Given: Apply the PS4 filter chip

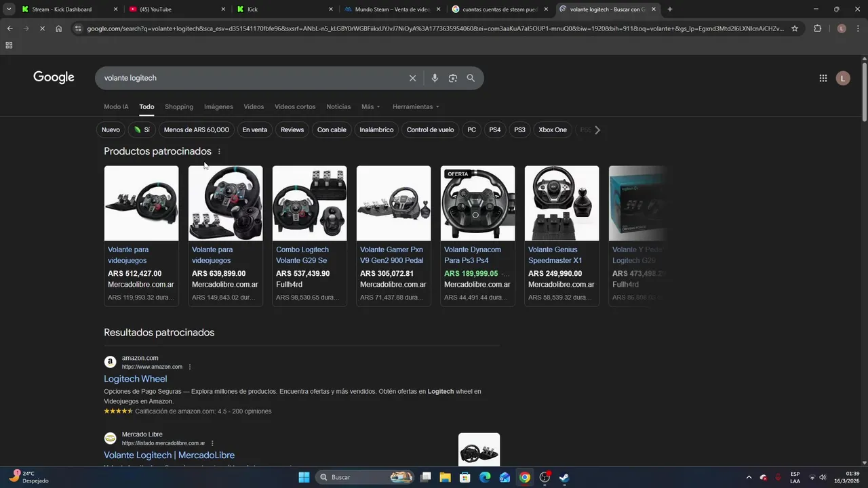Looking at the screenshot, I should tap(495, 130).
